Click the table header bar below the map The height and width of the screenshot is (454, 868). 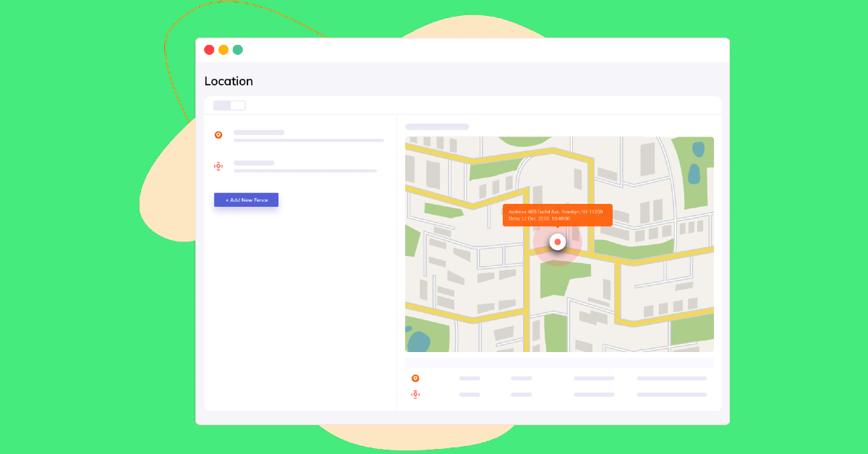click(559, 363)
